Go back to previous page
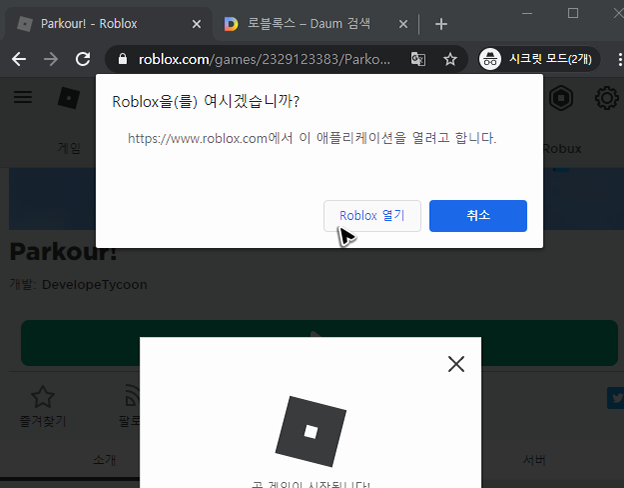Viewport: 624px width, 488px height. pyautogui.click(x=19, y=59)
